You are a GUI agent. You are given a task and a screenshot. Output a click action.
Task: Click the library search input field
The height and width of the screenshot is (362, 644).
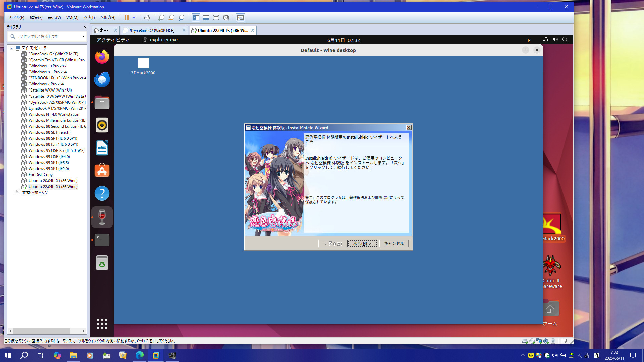pos(47,36)
